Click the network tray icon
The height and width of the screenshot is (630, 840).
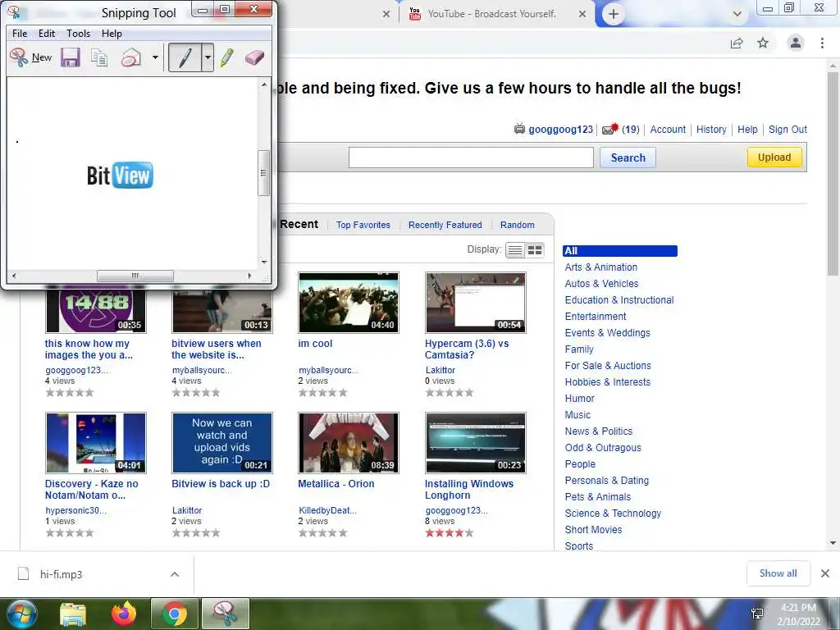tap(757, 614)
